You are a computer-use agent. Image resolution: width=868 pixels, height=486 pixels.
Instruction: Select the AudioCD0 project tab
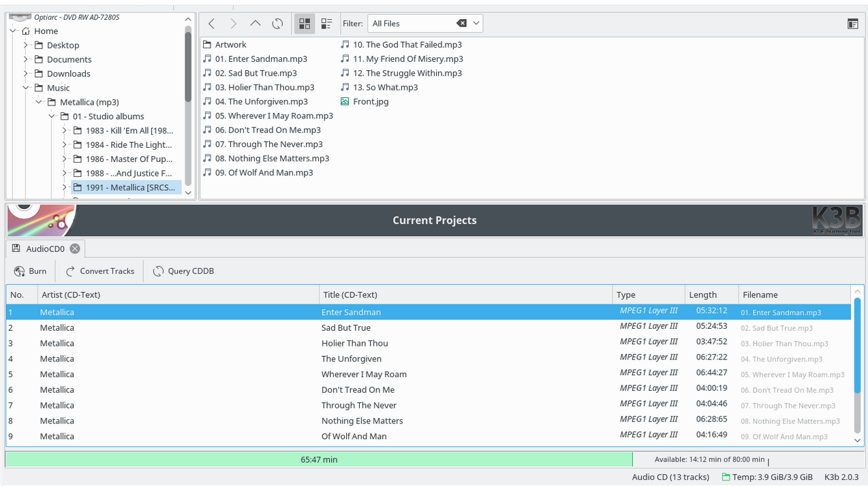45,248
